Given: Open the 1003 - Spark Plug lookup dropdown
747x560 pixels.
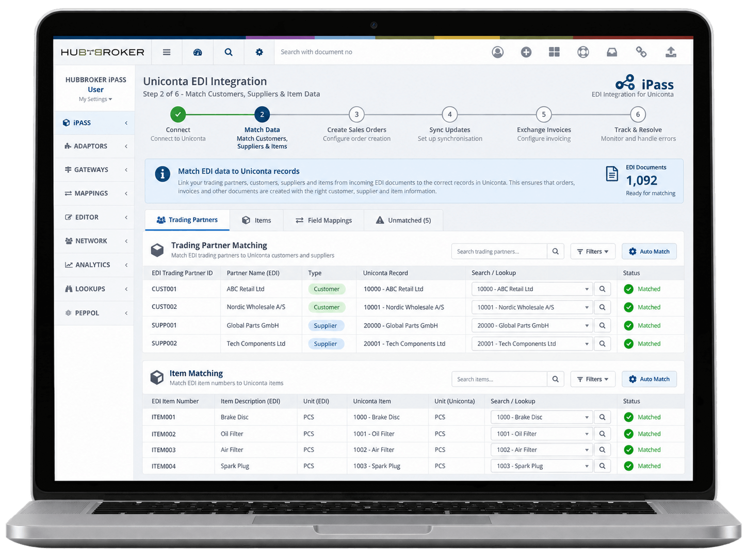Looking at the screenshot, I should [x=541, y=466].
